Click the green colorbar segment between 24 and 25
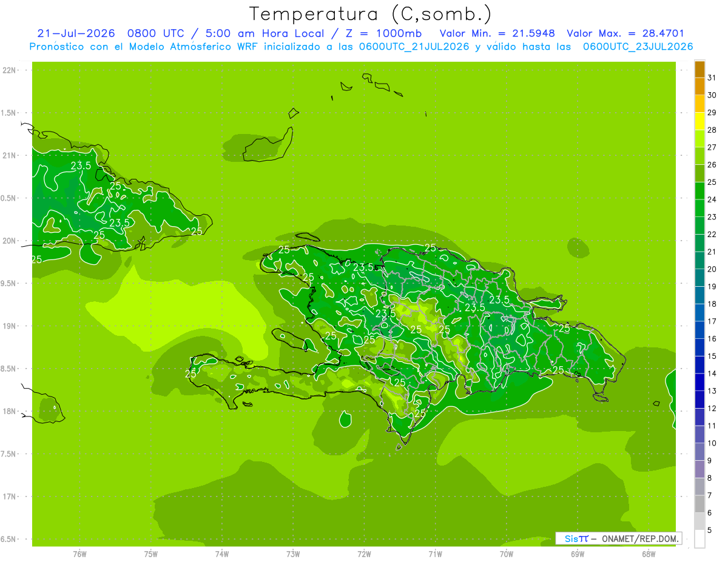The width and height of the screenshot is (728, 562). [x=699, y=191]
